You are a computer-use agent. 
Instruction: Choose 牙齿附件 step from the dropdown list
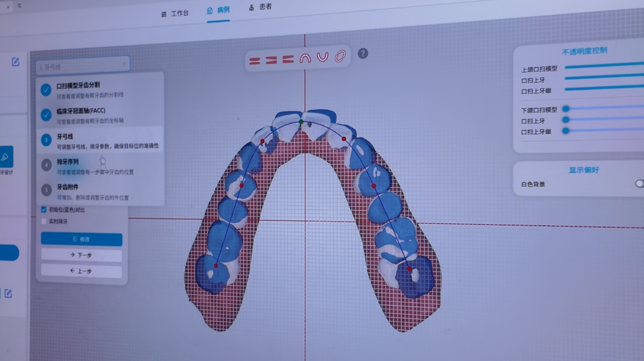tap(68, 187)
